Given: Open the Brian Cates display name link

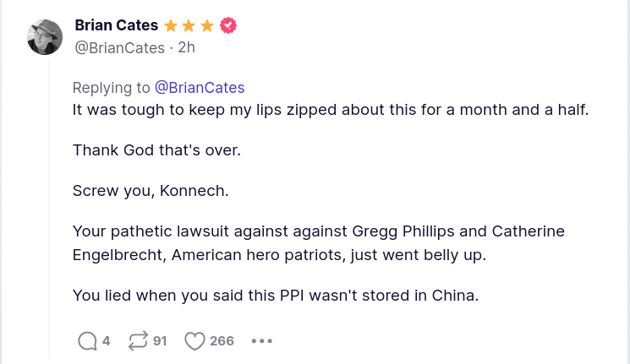Looking at the screenshot, I should tap(117, 25).
